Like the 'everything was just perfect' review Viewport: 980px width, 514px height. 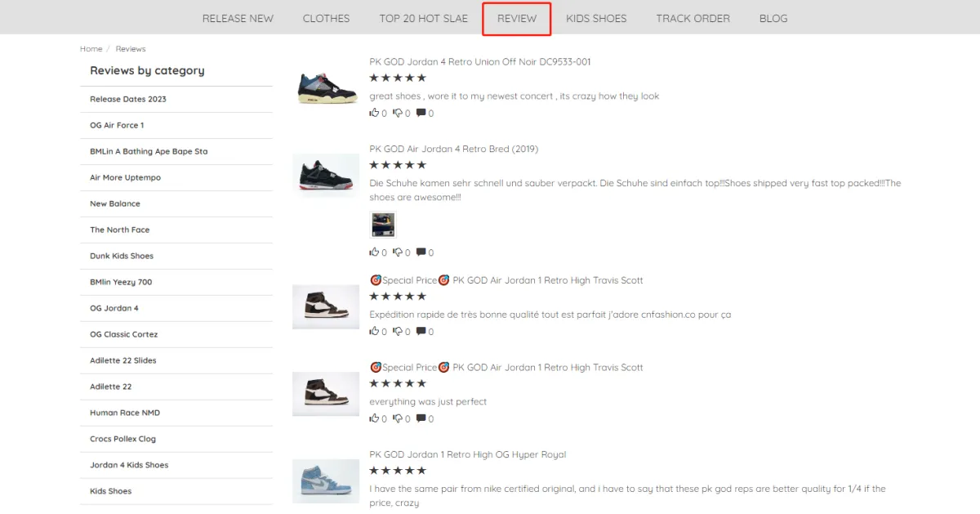pyautogui.click(x=375, y=418)
